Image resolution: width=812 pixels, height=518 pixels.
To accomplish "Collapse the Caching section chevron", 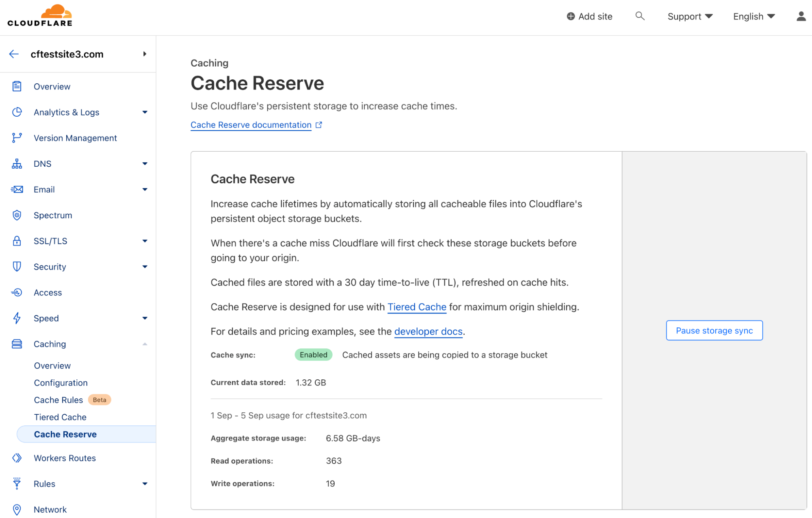I will 145,344.
